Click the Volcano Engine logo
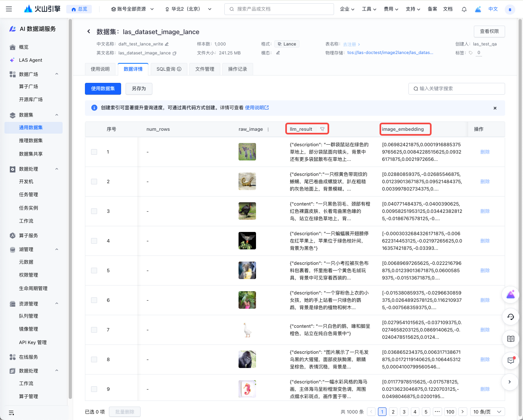 [43, 9]
